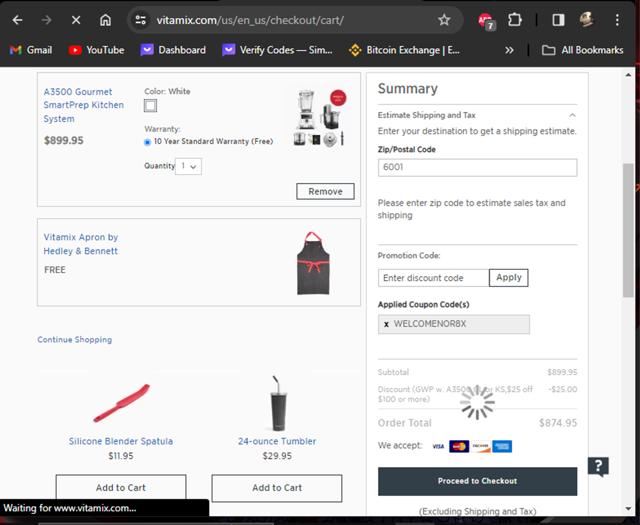
Task: Remove the WELCOMENOR8X coupon with x
Action: pyautogui.click(x=386, y=324)
